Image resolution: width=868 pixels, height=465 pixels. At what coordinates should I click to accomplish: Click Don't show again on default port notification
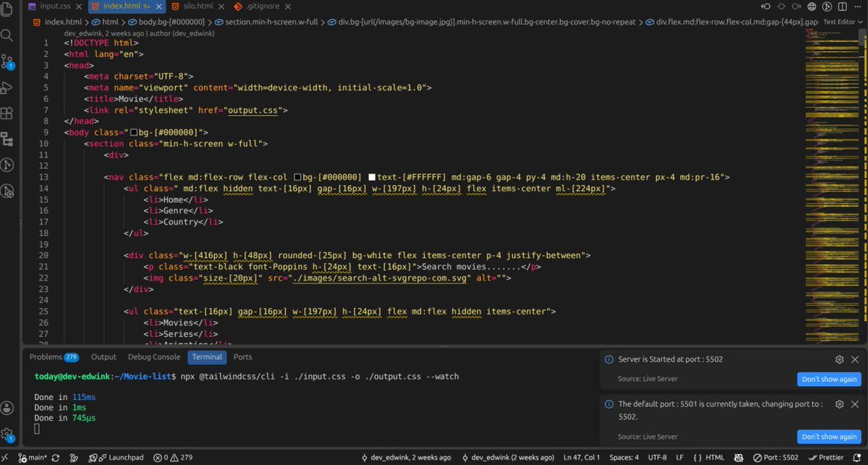click(829, 437)
